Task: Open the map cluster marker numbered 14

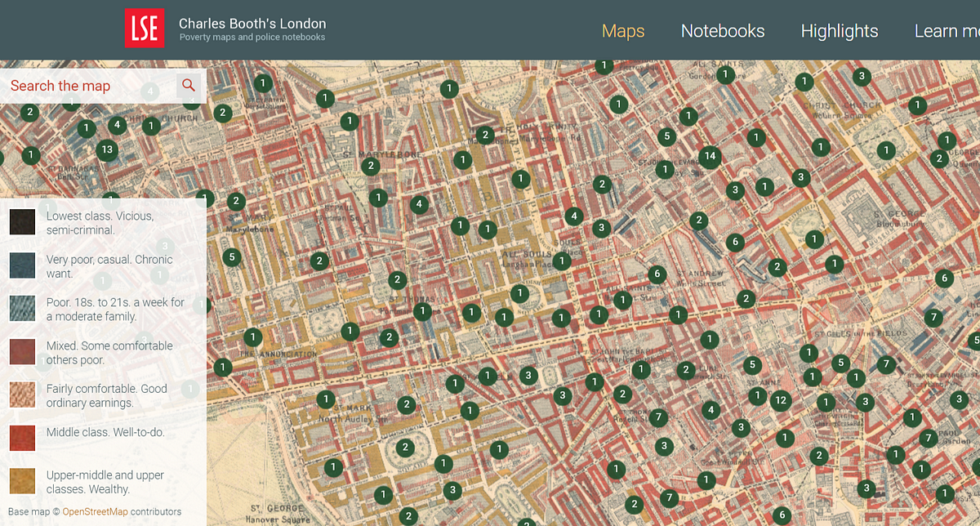Action: (x=710, y=157)
